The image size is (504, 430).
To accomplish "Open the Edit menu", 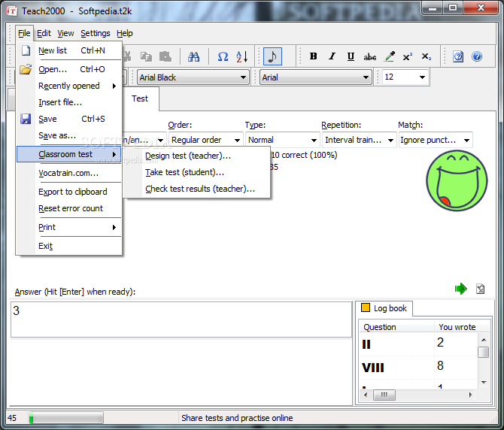I will [44, 33].
